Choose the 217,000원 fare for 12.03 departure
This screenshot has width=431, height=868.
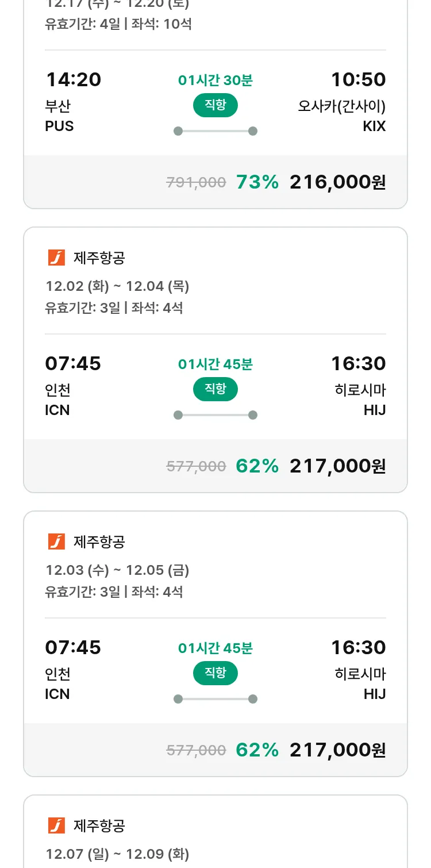click(x=337, y=750)
